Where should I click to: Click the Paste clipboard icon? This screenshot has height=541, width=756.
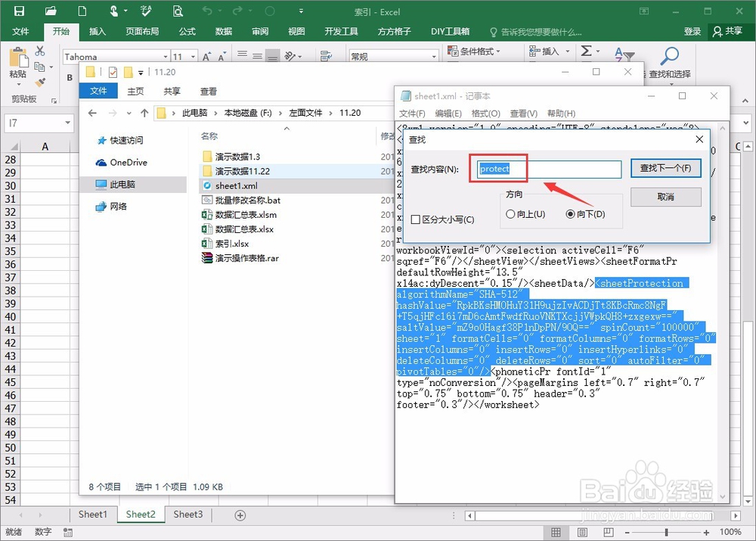pos(18,58)
